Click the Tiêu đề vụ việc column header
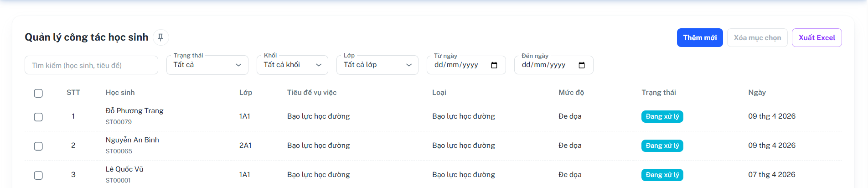 pos(312,93)
